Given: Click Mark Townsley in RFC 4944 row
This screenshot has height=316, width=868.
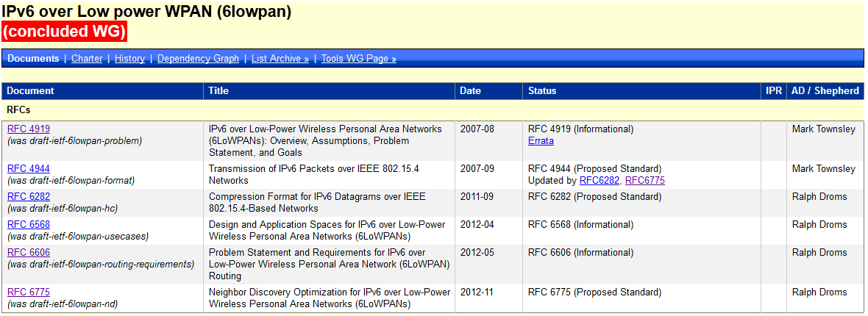Looking at the screenshot, I should [x=824, y=169].
